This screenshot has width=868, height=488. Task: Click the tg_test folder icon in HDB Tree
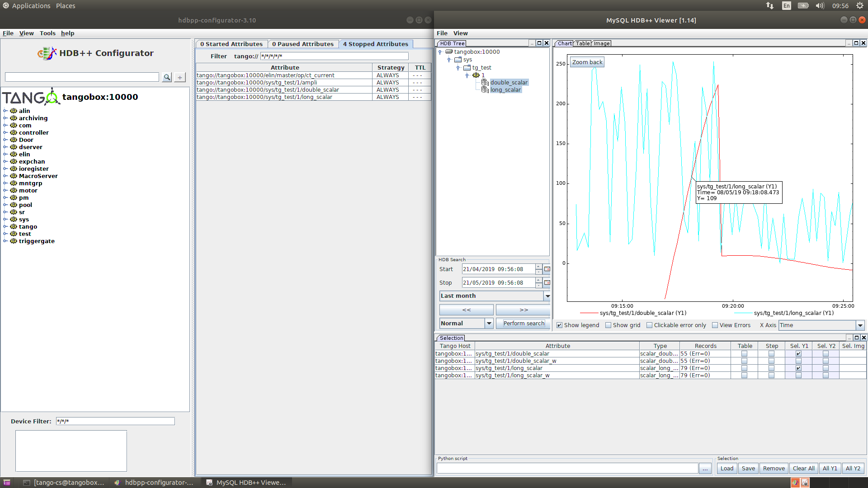pos(467,68)
